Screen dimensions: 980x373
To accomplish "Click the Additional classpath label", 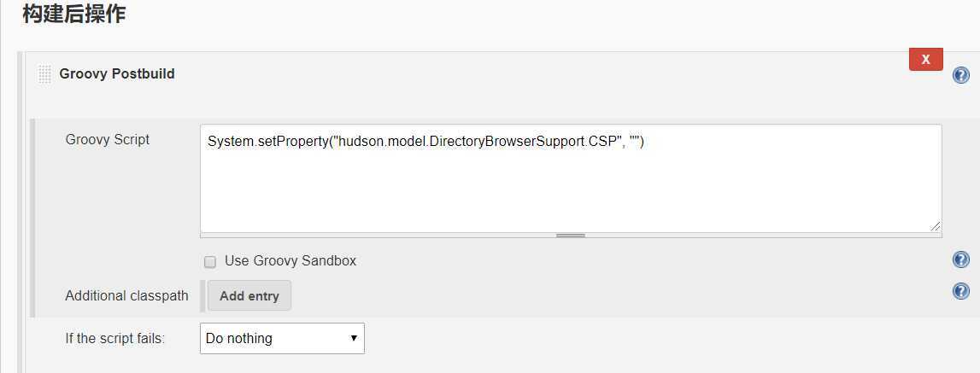I will [x=126, y=295].
